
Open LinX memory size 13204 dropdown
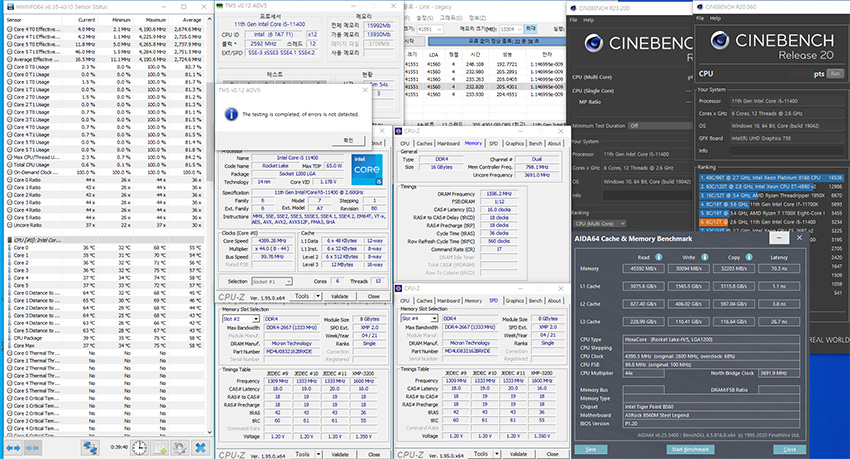coord(519,29)
